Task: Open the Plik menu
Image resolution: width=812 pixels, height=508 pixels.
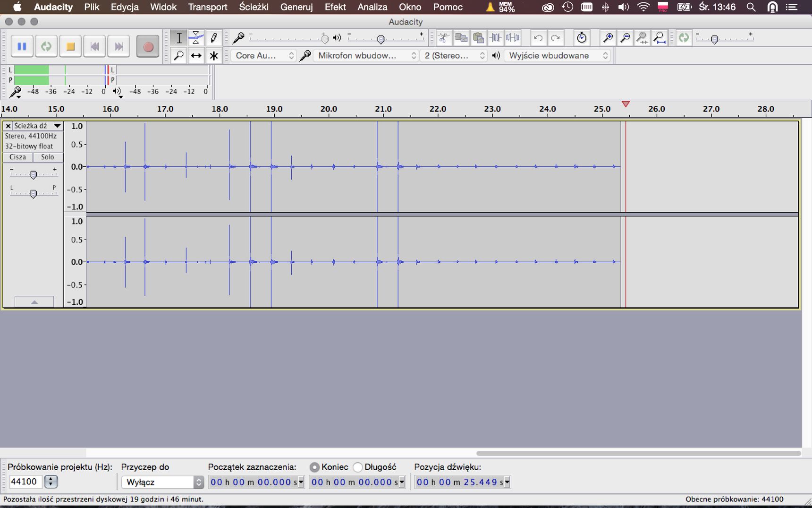Action: [x=92, y=7]
